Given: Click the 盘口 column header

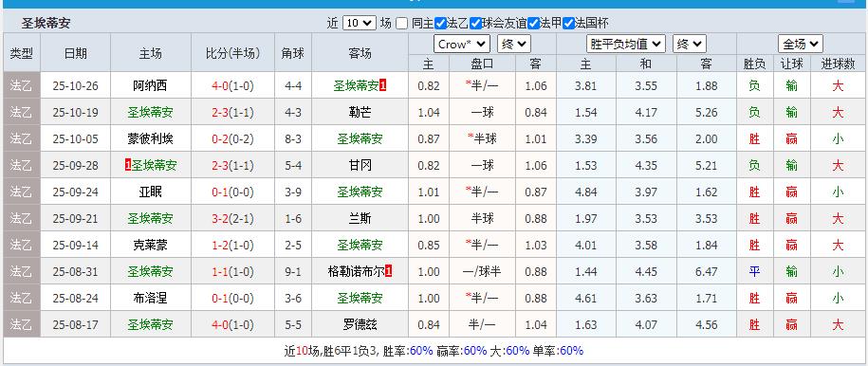Looking at the screenshot, I should coord(482,64).
